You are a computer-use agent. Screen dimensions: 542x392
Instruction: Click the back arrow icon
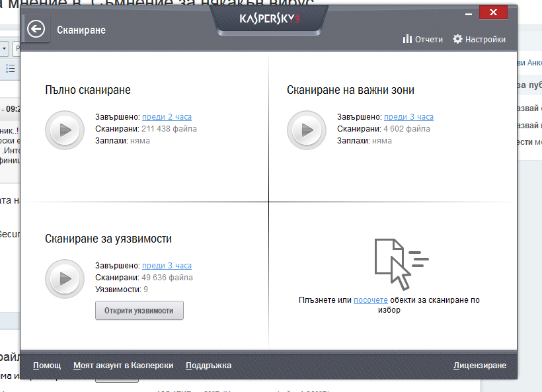36,28
